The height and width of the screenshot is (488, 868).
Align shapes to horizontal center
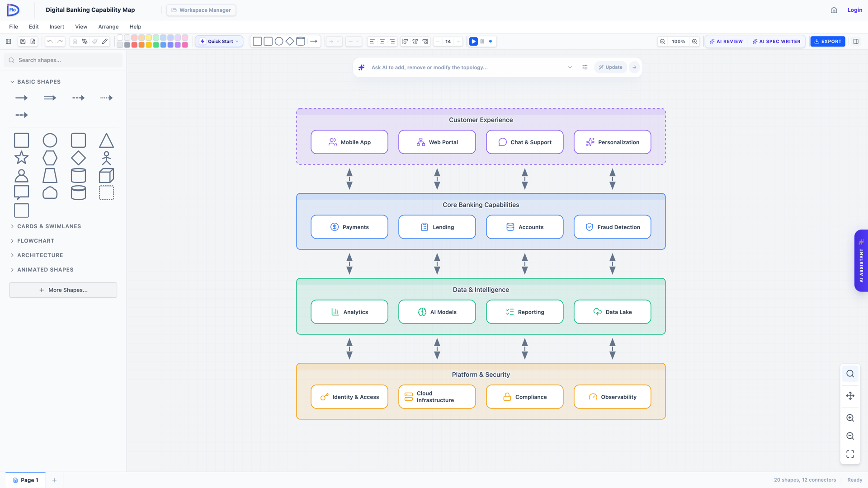[x=415, y=42]
